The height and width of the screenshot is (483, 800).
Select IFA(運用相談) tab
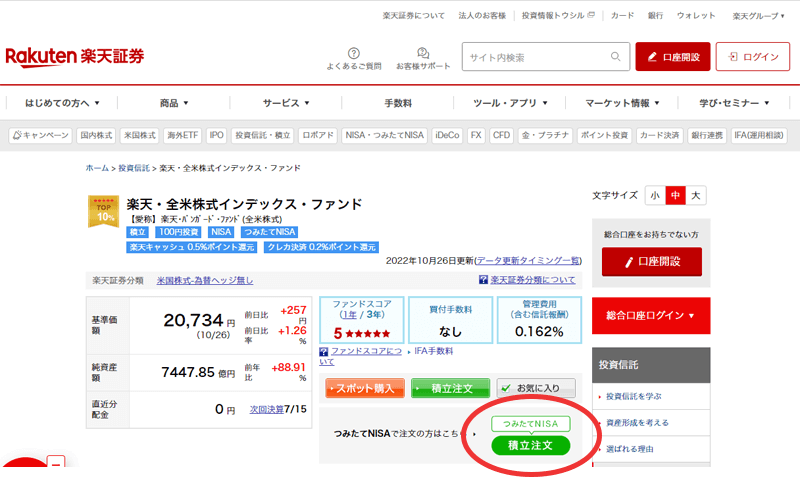pos(759,135)
